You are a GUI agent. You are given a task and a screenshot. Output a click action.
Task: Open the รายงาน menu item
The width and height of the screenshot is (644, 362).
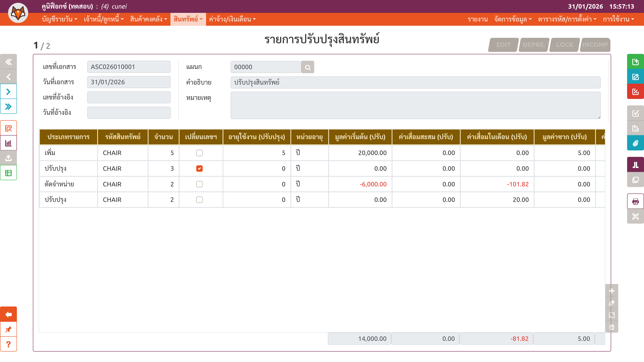478,19
